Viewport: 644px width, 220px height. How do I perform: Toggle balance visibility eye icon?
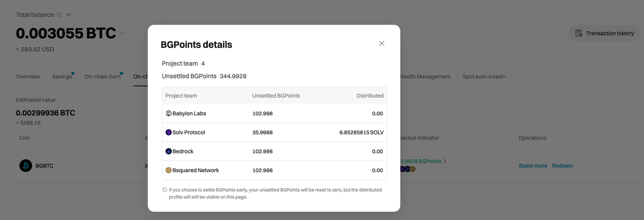[x=68, y=15]
